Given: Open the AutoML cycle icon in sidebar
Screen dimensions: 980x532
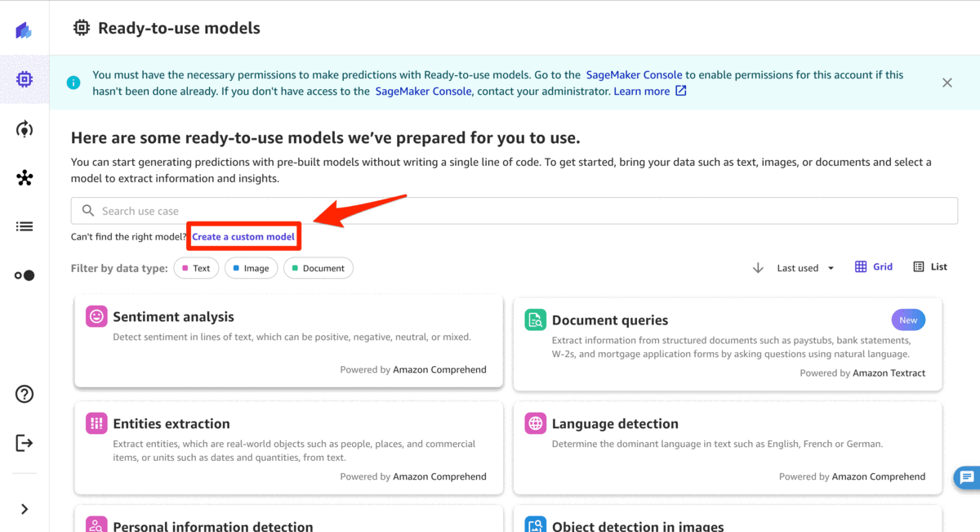Looking at the screenshot, I should tap(24, 128).
